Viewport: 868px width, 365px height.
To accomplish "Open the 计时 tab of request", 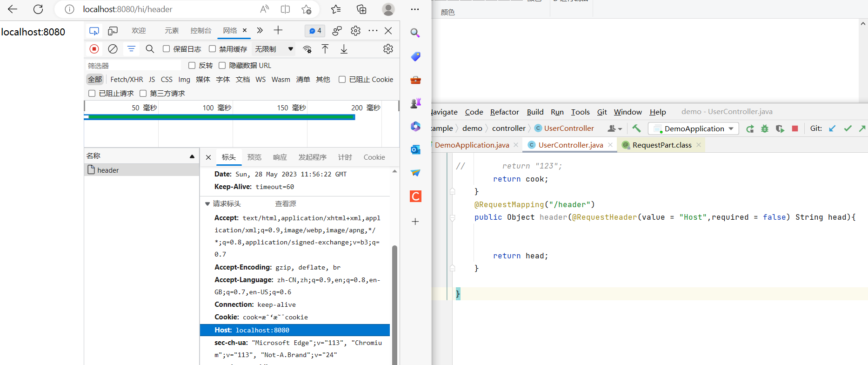I will pos(345,157).
